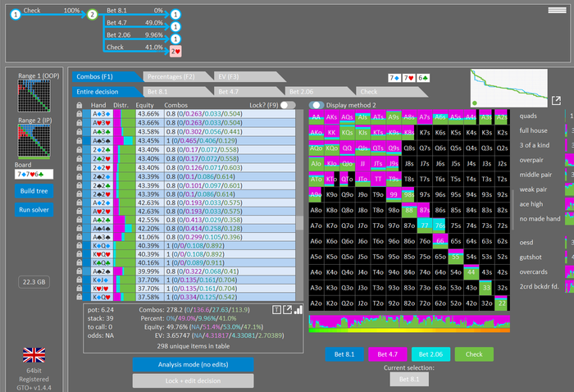The height and width of the screenshot is (392, 574).
Task: Select the Bet 8.1 action tab
Action: coord(177,92)
